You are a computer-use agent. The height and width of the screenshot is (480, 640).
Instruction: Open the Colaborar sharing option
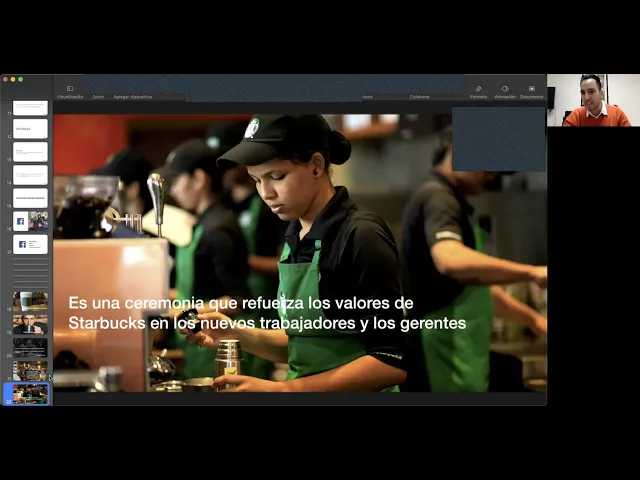420,97
